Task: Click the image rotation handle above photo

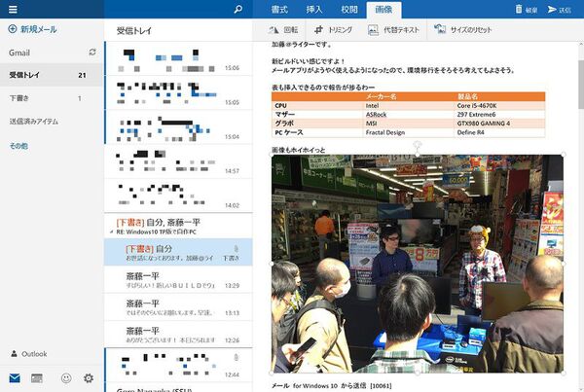Action: coord(418,144)
